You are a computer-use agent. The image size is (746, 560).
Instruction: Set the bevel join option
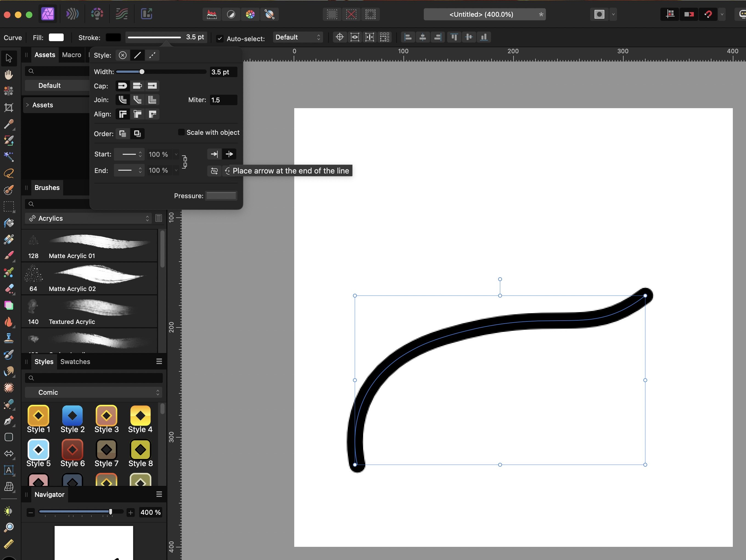(137, 100)
